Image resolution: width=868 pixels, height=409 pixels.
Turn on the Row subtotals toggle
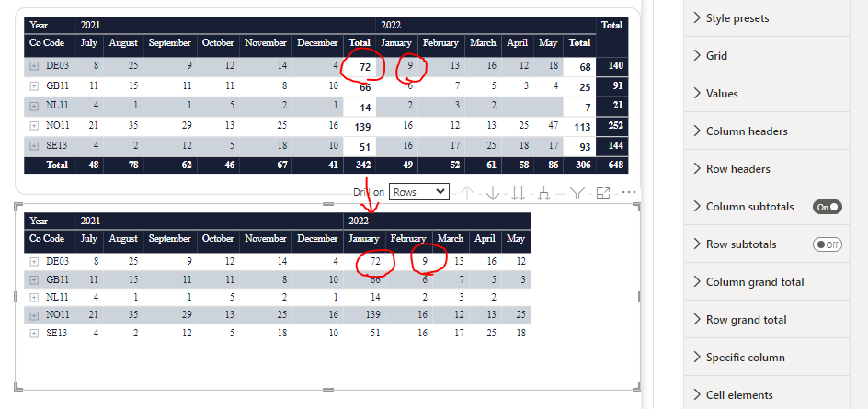point(827,244)
